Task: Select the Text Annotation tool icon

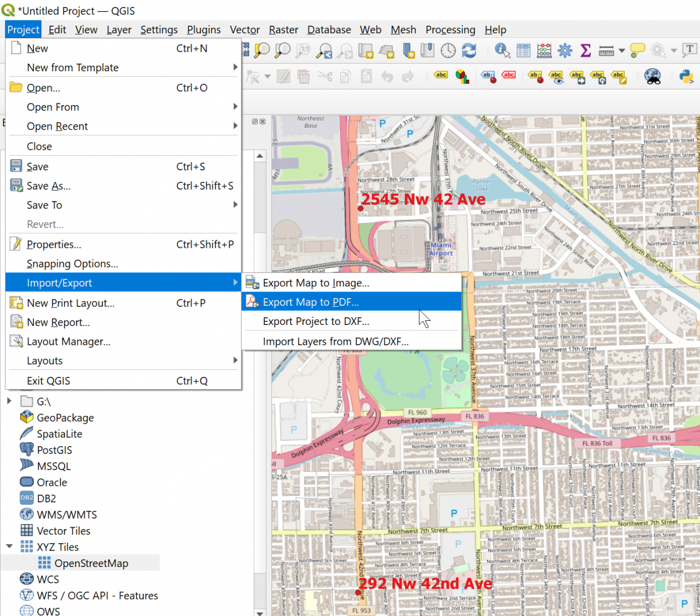Action: tap(689, 51)
